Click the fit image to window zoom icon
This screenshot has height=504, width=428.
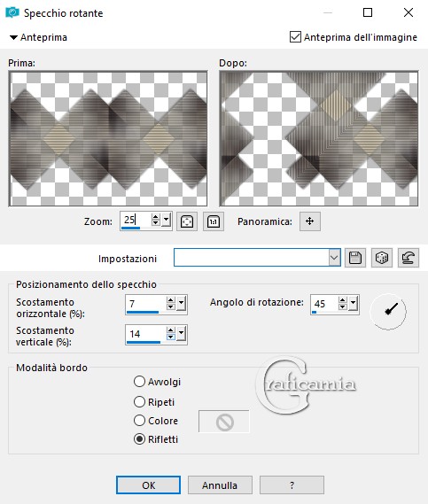(x=187, y=221)
